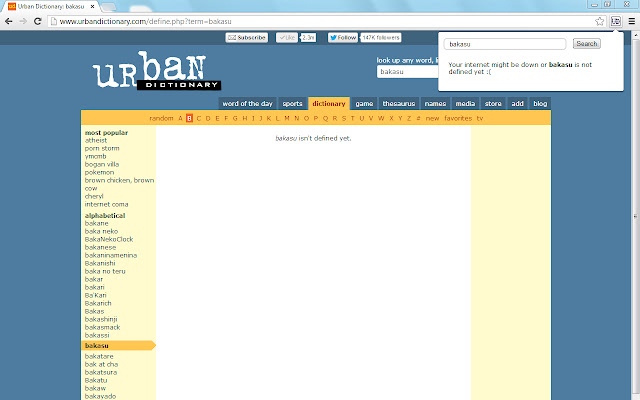640x400 pixels.
Task: Open the sports tab
Action: tap(292, 104)
